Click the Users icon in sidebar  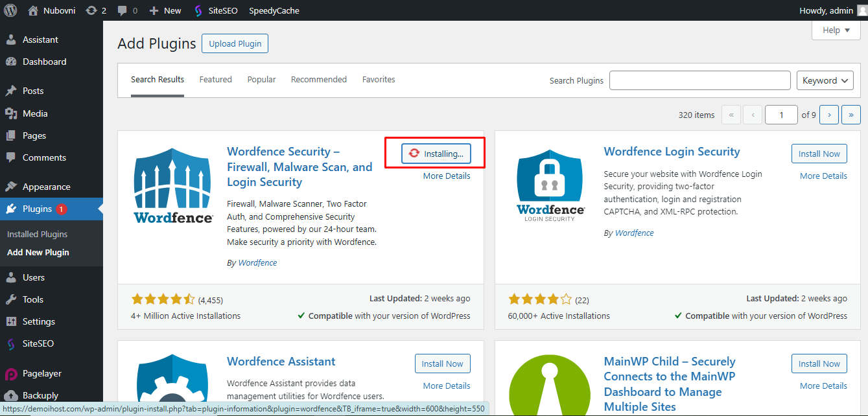(11, 277)
